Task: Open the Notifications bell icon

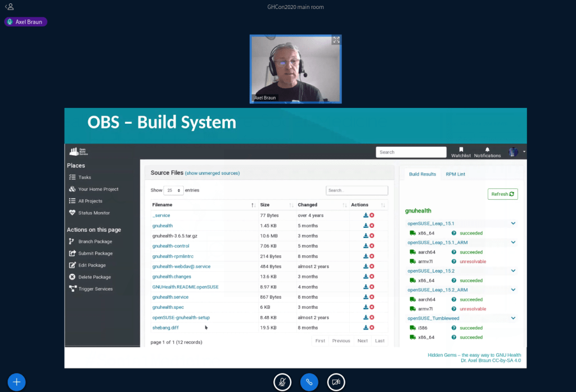Action: click(x=487, y=150)
